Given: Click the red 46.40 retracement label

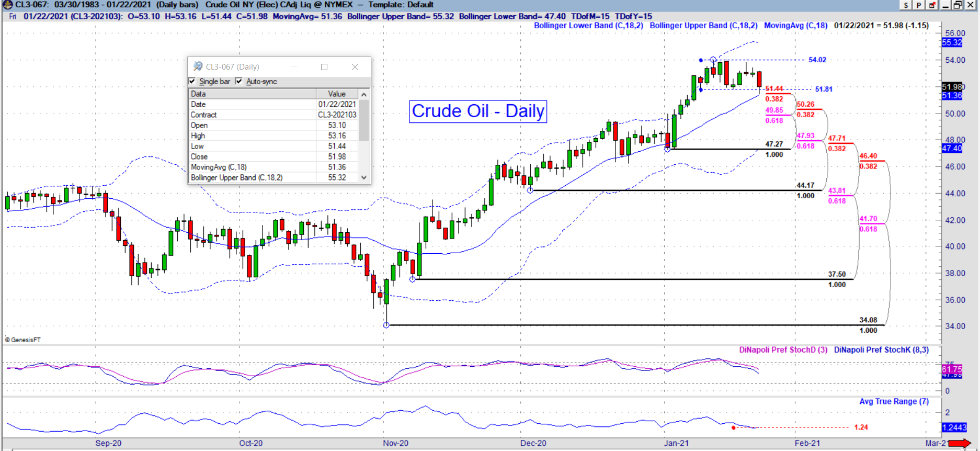Looking at the screenshot, I should coord(868,156).
